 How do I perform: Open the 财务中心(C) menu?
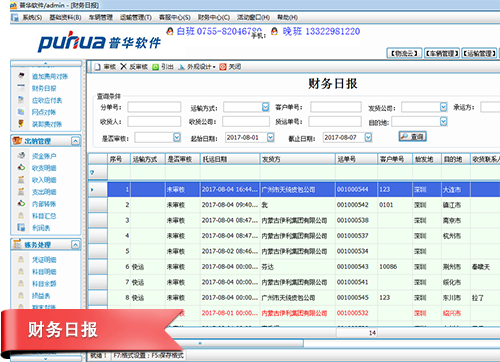[x=214, y=17]
